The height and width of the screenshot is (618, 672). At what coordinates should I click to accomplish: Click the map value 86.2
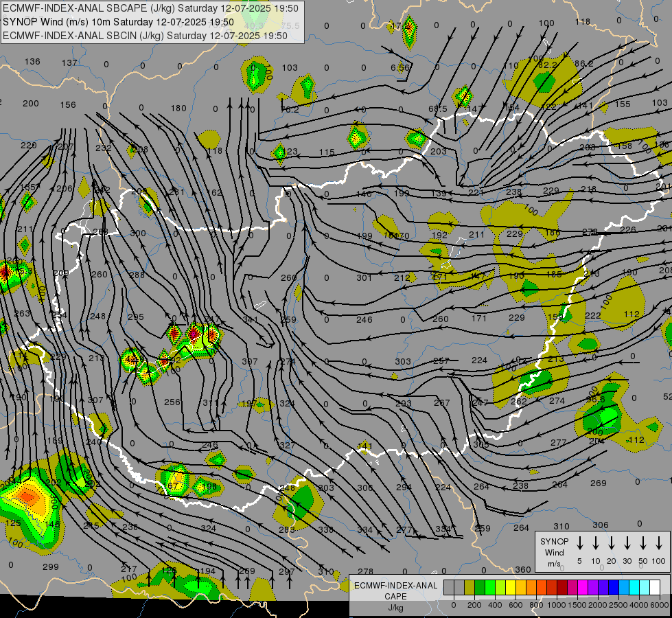click(x=583, y=63)
